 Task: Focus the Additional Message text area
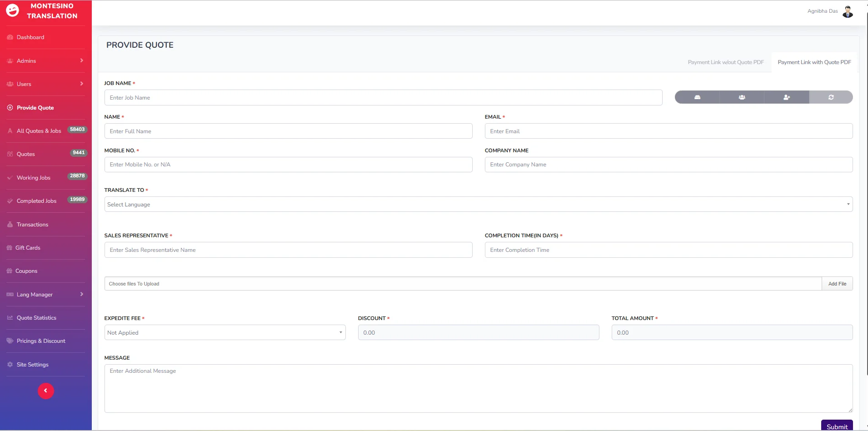[x=478, y=388]
